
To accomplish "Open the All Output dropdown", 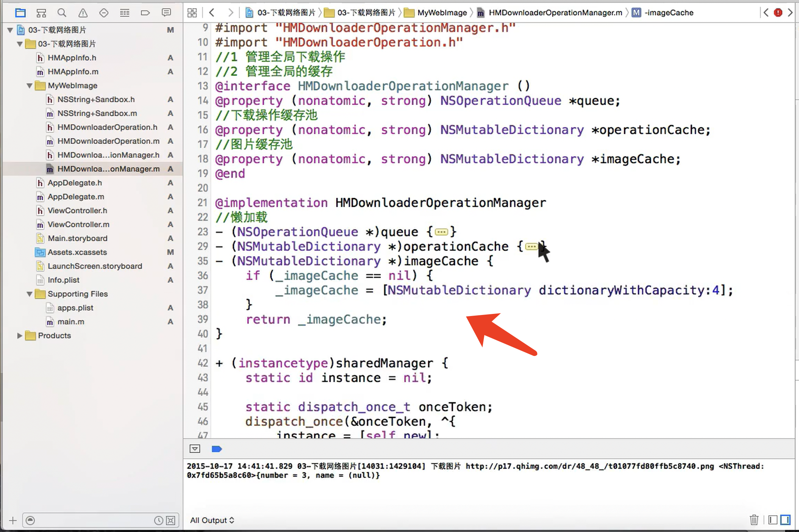I will 212,520.
